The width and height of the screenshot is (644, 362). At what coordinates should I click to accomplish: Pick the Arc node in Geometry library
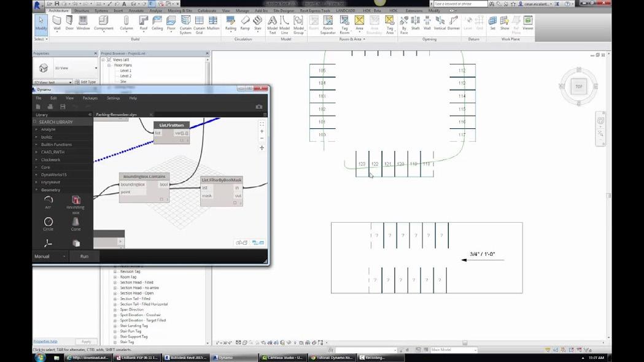point(48,202)
